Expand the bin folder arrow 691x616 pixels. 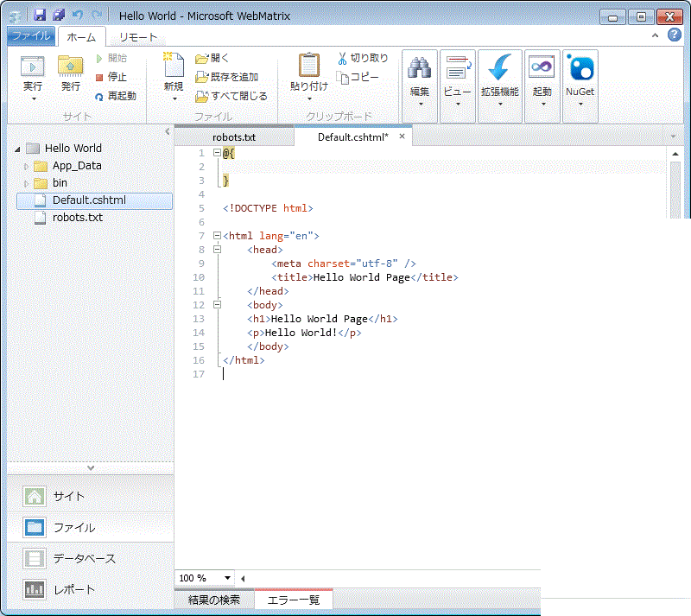[26, 183]
